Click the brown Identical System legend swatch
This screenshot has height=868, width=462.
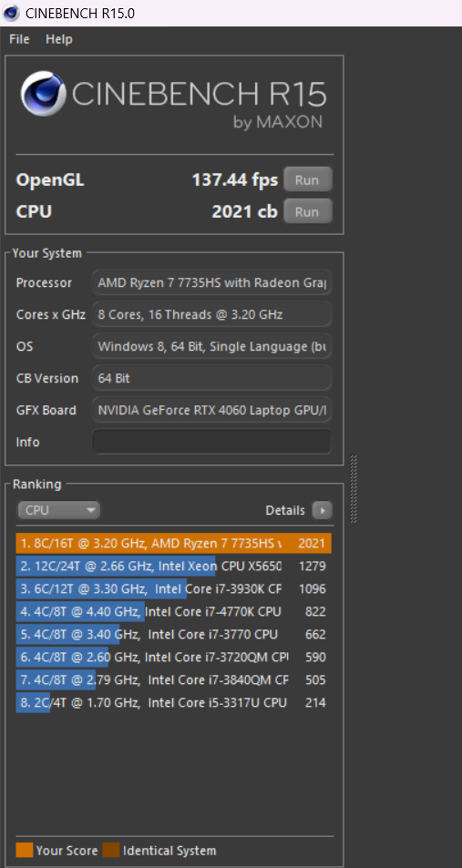tap(111, 851)
